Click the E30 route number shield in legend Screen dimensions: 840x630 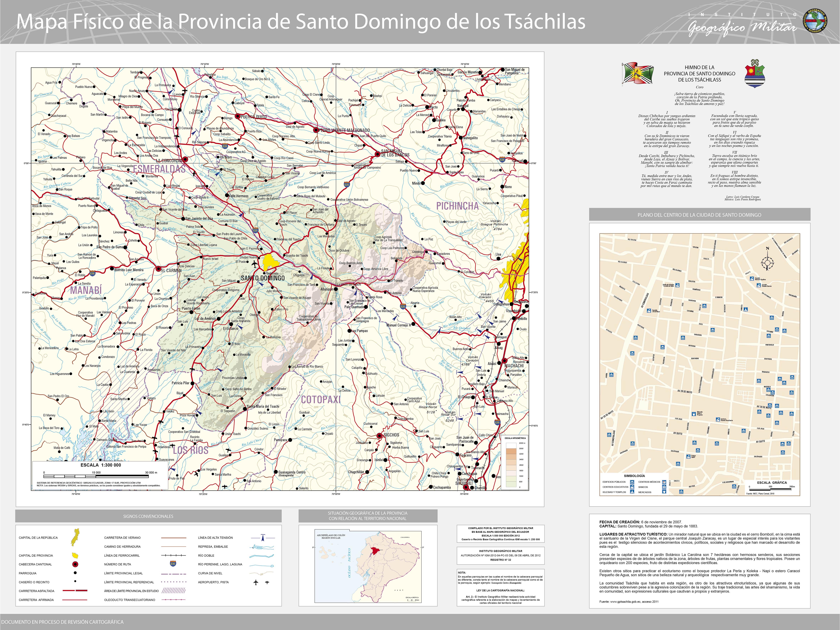tap(173, 564)
